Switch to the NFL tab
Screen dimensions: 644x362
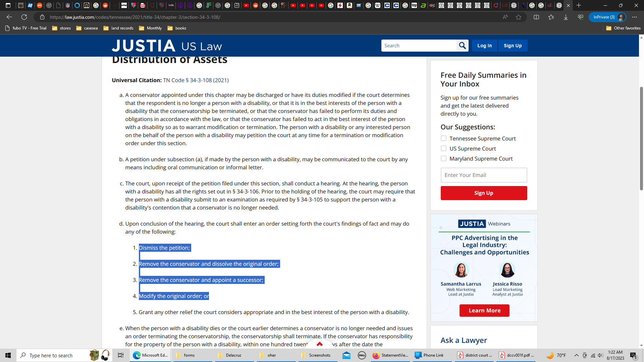coord(67,5)
